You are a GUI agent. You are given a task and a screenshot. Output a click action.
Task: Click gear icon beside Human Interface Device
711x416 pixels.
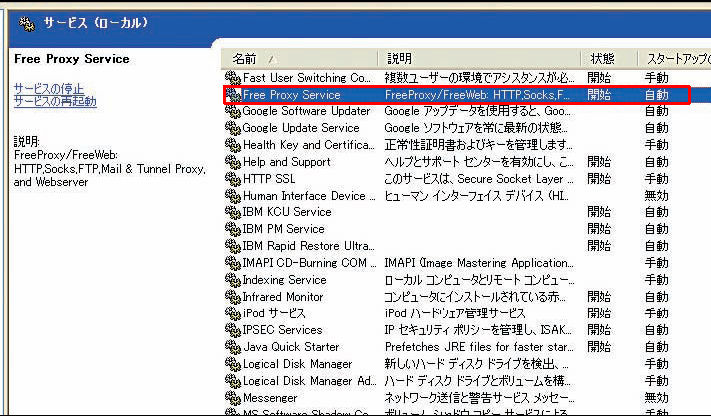[233, 196]
